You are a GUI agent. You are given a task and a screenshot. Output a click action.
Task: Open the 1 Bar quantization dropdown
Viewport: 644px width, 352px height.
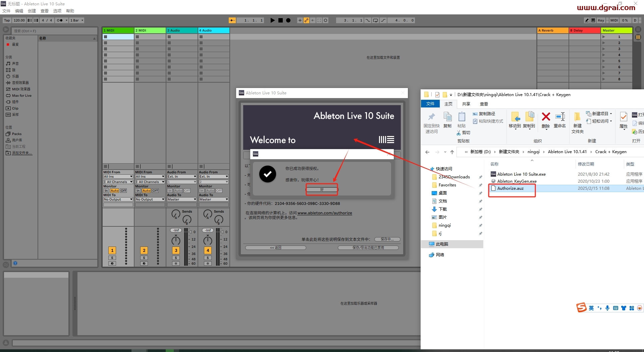(x=76, y=20)
